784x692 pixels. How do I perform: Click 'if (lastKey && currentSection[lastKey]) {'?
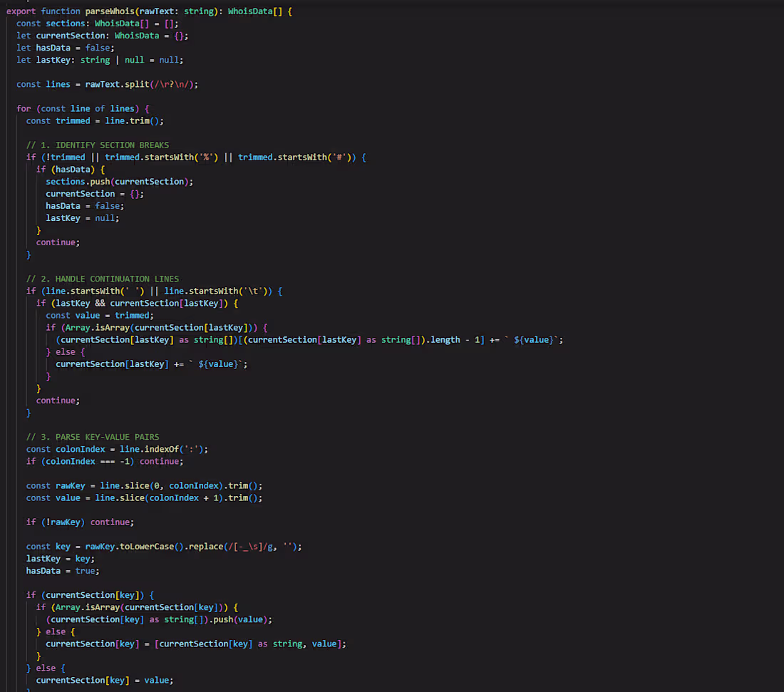pyautogui.click(x=137, y=303)
